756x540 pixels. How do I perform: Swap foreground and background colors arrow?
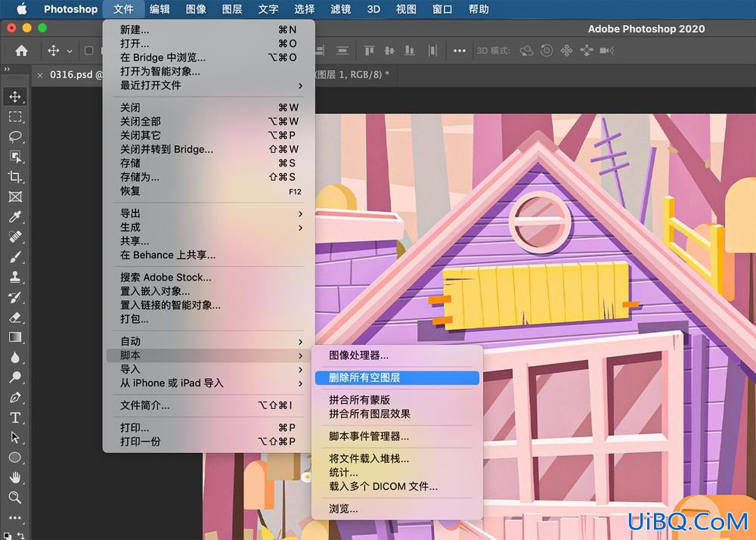21,535
